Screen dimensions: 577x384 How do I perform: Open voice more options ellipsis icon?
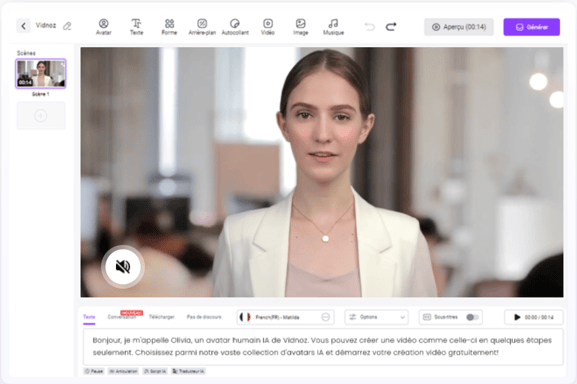click(325, 317)
